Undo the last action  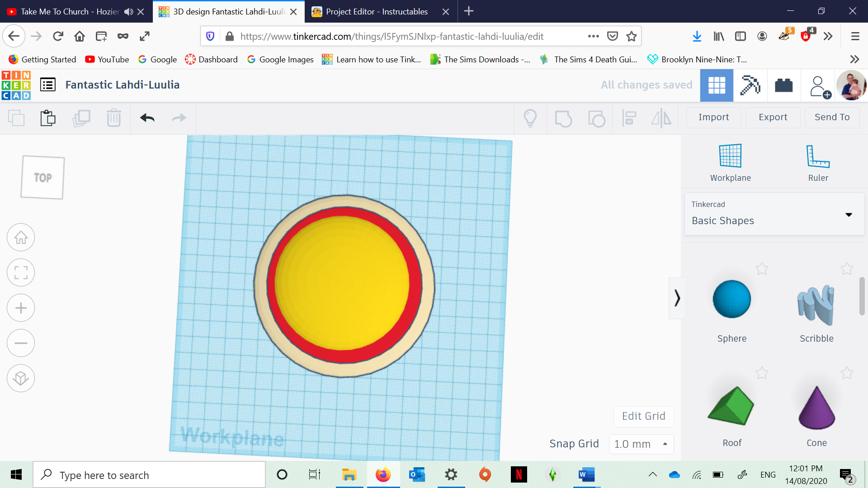point(147,118)
